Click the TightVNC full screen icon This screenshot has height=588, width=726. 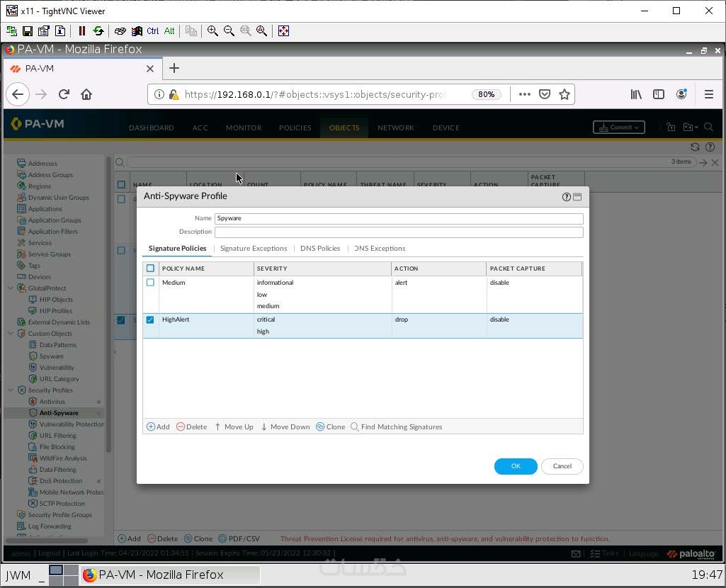pyautogui.click(x=283, y=31)
